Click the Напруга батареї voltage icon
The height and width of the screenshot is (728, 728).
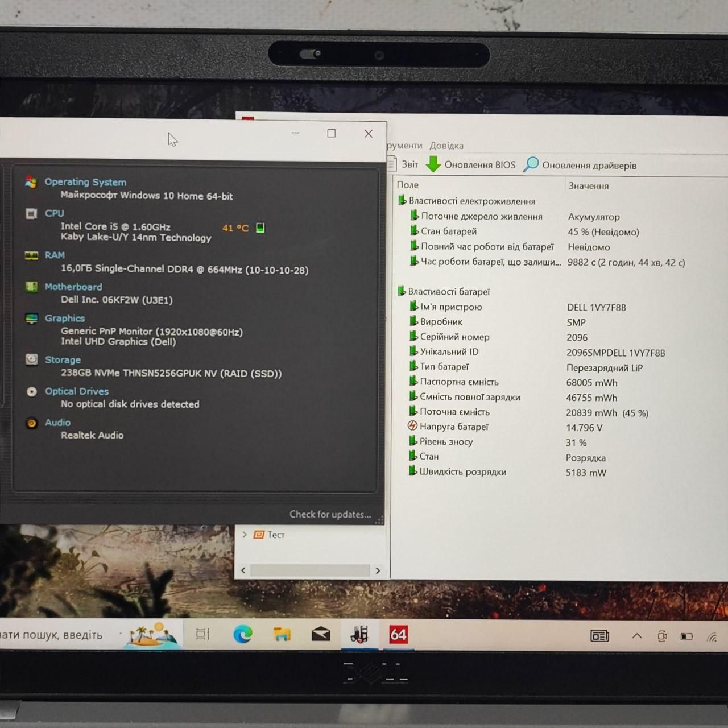coord(413,426)
